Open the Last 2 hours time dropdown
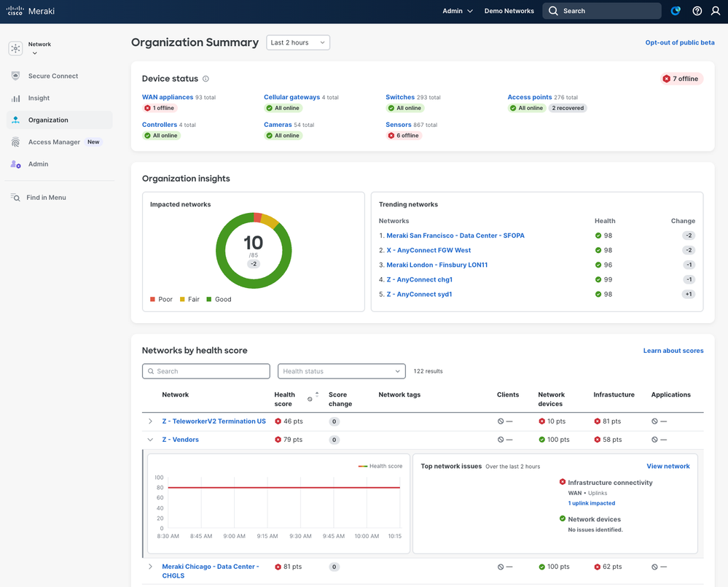This screenshot has height=587, width=728. pyautogui.click(x=298, y=43)
